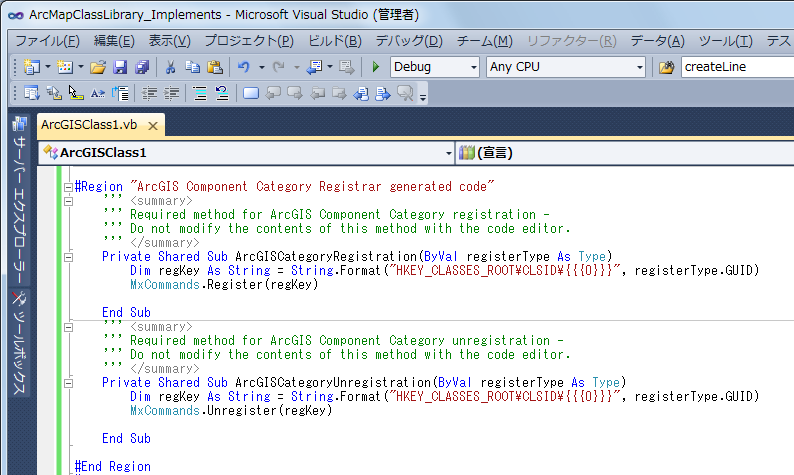Open the (宣言) member dropdown
Viewport: 794px width, 475px height.
click(x=625, y=153)
